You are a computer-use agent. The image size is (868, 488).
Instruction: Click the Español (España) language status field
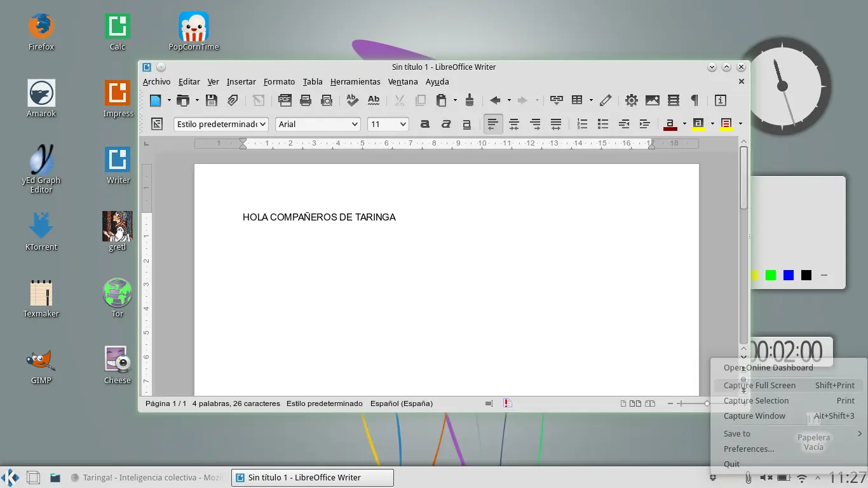402,403
